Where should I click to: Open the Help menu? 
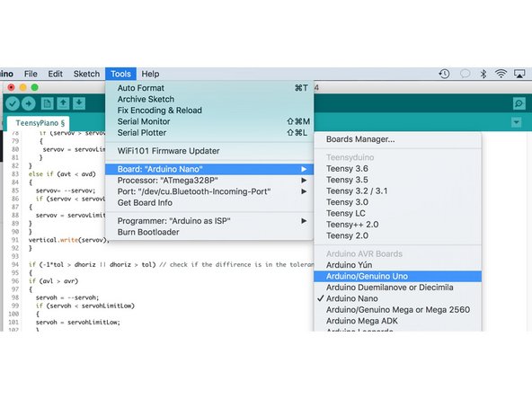tap(150, 74)
